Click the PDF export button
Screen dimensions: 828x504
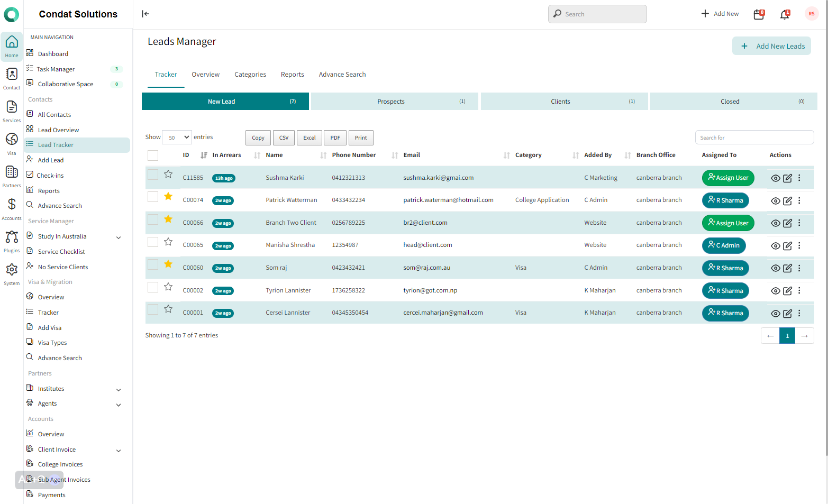tap(335, 138)
